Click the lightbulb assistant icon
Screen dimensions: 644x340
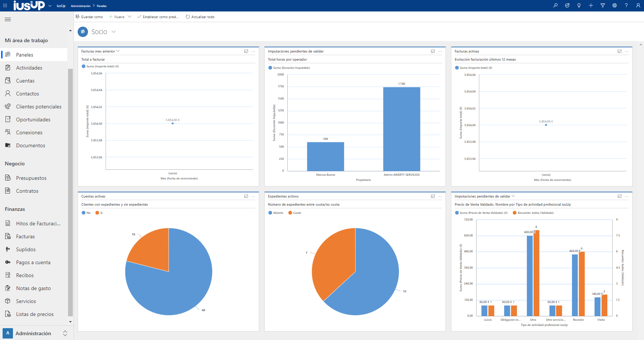(579, 6)
